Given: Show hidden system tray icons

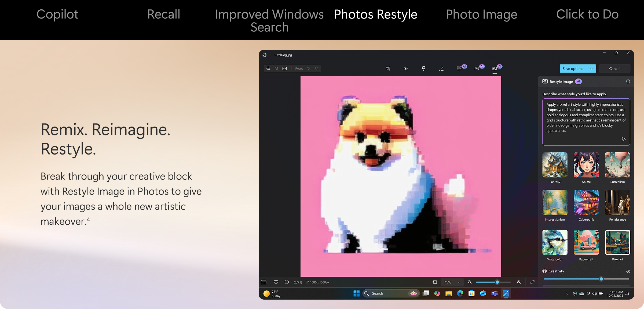Looking at the screenshot, I should (x=566, y=294).
